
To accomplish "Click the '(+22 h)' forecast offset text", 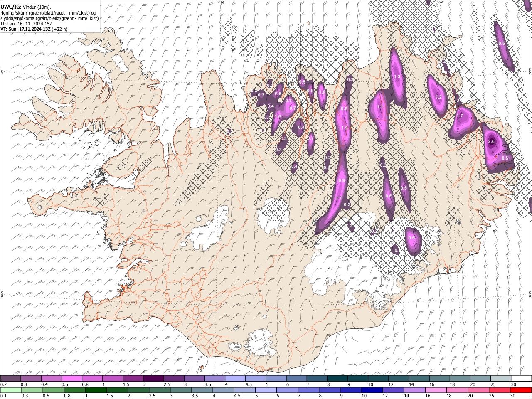I will (x=60, y=29).
